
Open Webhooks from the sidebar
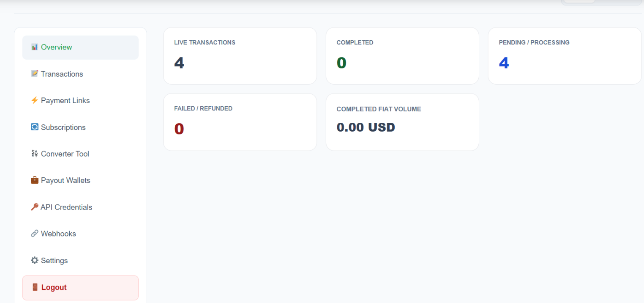[80, 234]
